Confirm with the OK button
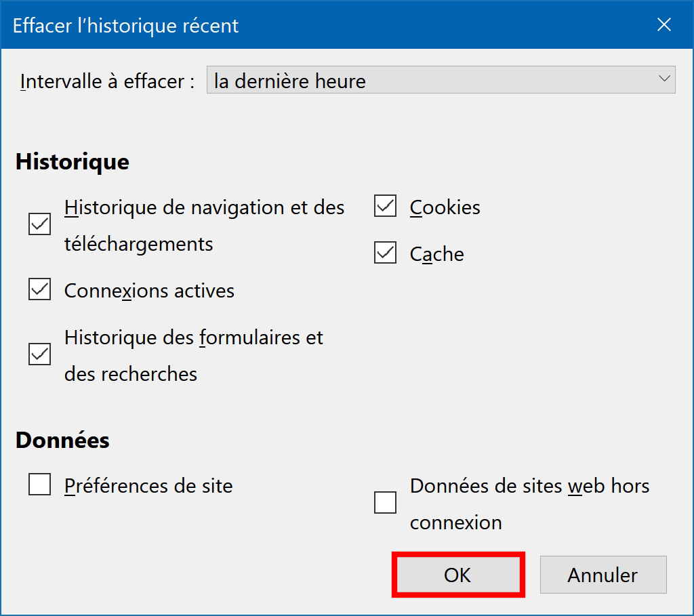Image resolution: width=694 pixels, height=616 pixels. [458, 575]
